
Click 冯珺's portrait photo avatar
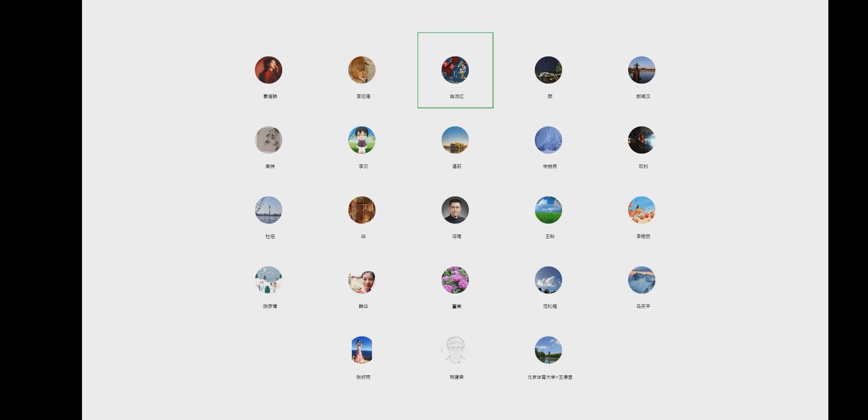click(x=455, y=210)
